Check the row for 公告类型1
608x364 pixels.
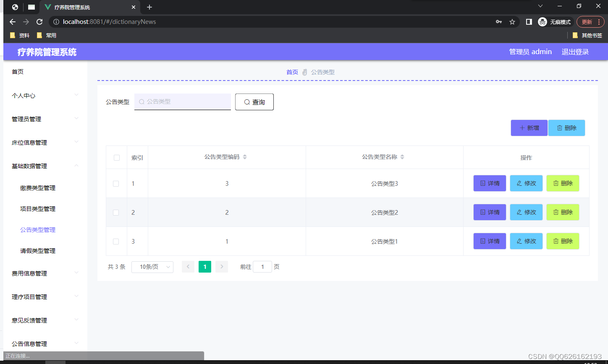tap(116, 242)
